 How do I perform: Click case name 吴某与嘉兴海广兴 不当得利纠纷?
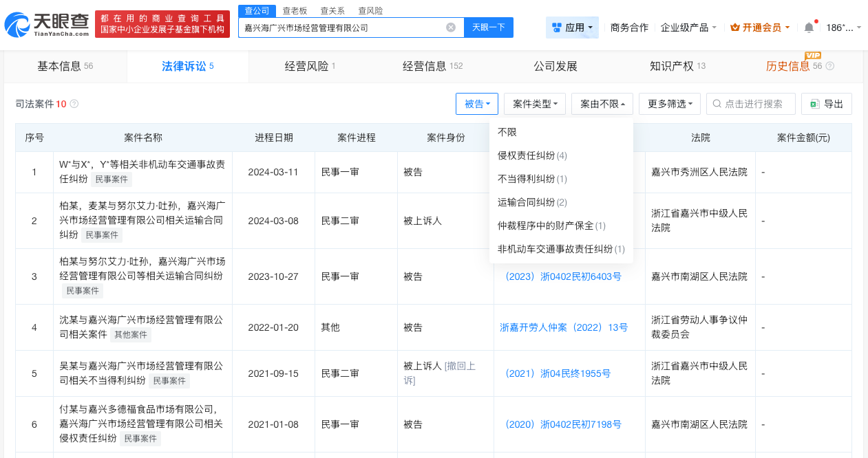(142, 373)
